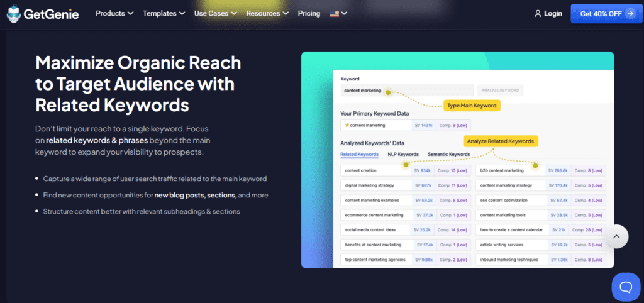Click the Structure content better bullet text

[142, 211]
